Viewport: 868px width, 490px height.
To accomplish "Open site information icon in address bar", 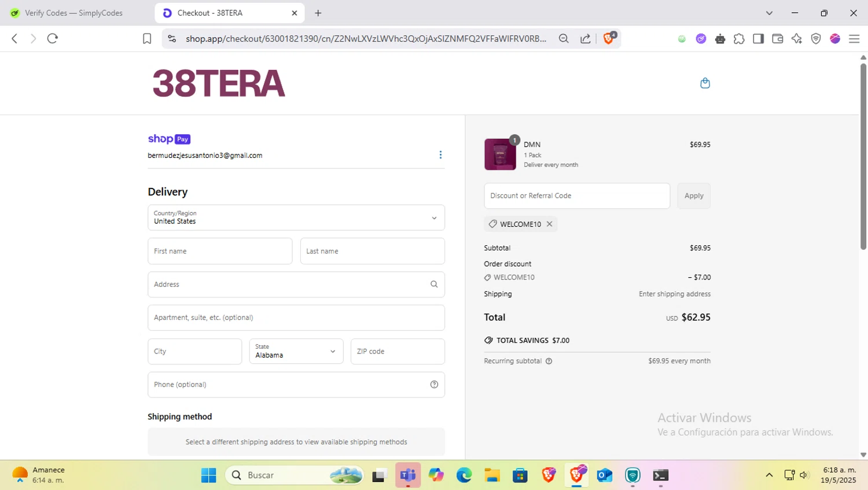I will [172, 39].
